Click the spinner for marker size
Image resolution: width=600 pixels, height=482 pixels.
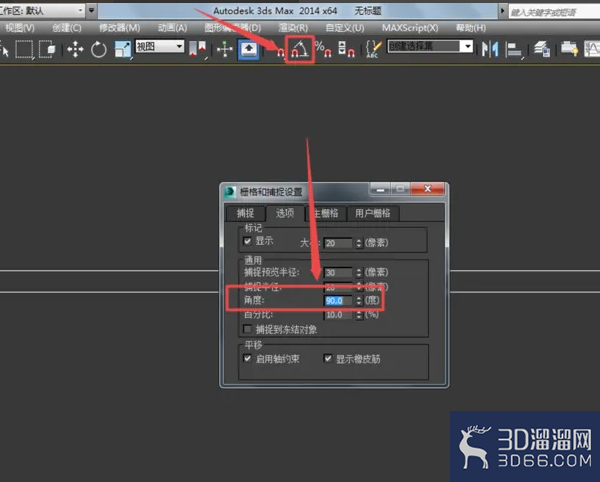[x=359, y=243]
